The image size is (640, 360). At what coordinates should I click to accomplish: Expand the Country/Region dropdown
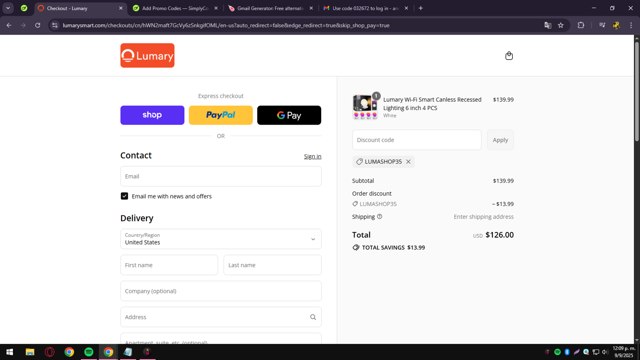pyautogui.click(x=221, y=239)
